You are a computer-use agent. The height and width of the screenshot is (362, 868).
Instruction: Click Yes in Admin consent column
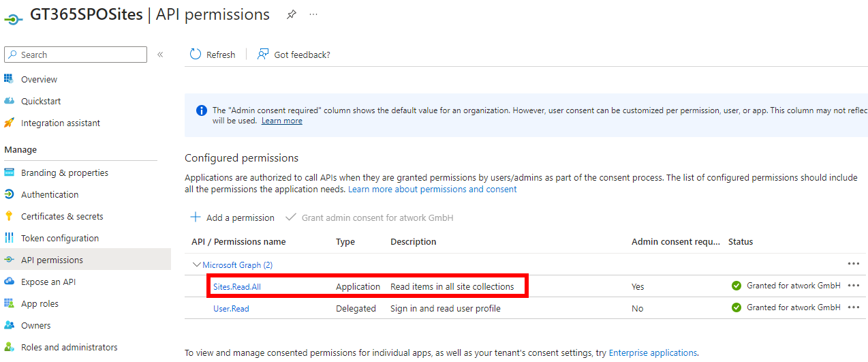[x=638, y=287]
